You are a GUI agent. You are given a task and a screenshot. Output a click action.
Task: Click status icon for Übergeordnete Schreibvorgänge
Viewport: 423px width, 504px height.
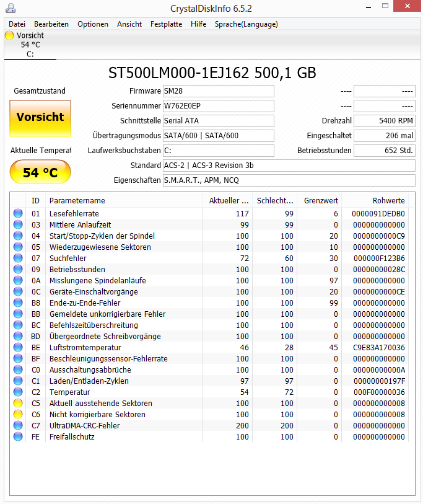[x=18, y=336]
